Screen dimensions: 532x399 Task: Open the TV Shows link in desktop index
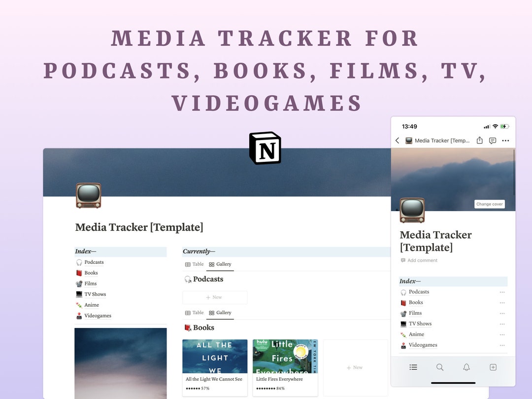(x=95, y=294)
